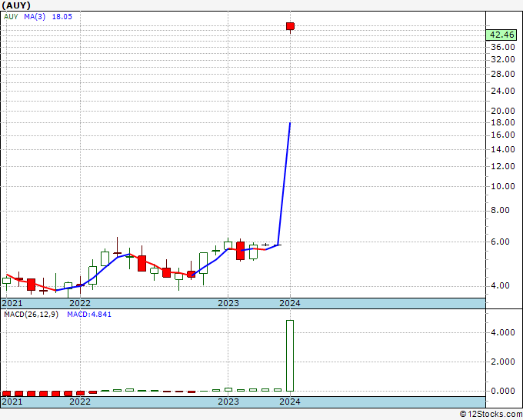Click the green 42.46 current price tag
Viewport: 523px width, 420px height.
pyautogui.click(x=501, y=35)
